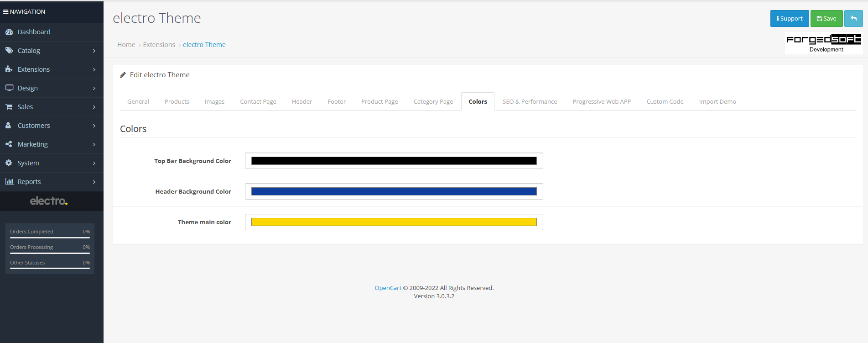This screenshot has height=343, width=868.
Task: Open the Reports menu item
Action: click(x=52, y=182)
